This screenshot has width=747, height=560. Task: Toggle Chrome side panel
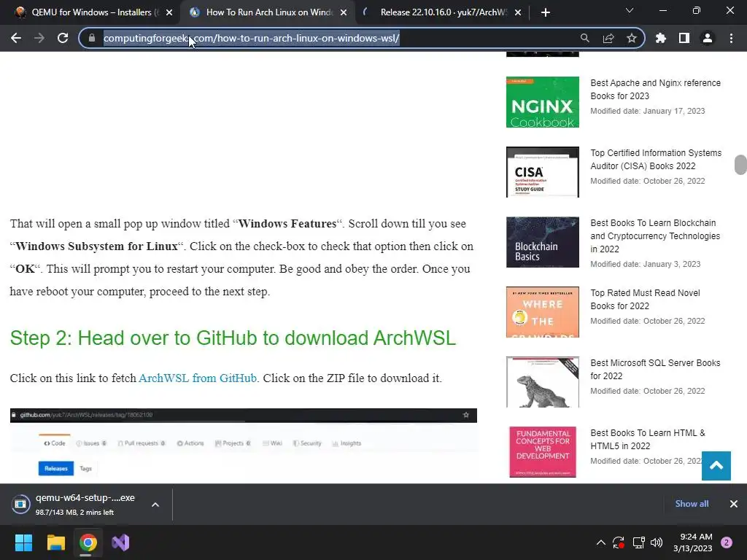(684, 38)
